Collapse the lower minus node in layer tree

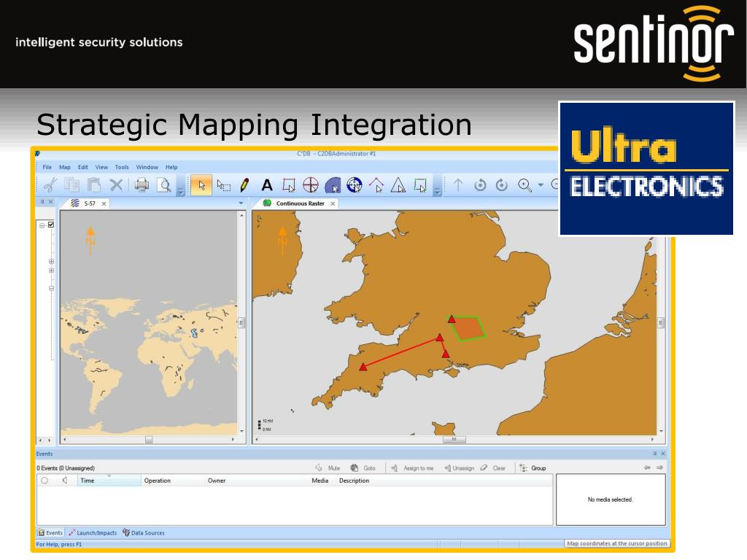[52, 288]
